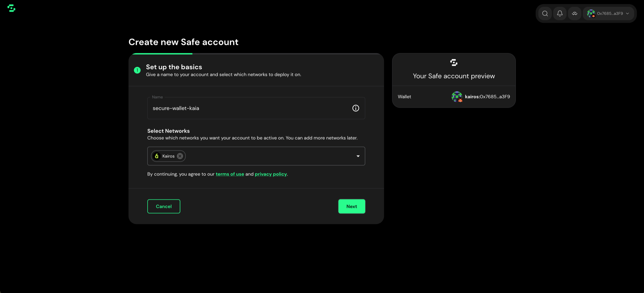This screenshot has width=644, height=293.
Task: Open the terms of use link
Action: [x=230, y=174]
